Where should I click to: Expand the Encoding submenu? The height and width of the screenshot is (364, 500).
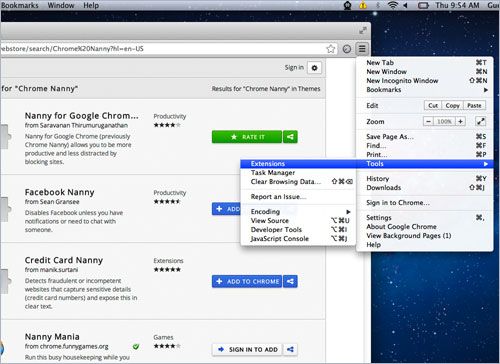(298, 212)
